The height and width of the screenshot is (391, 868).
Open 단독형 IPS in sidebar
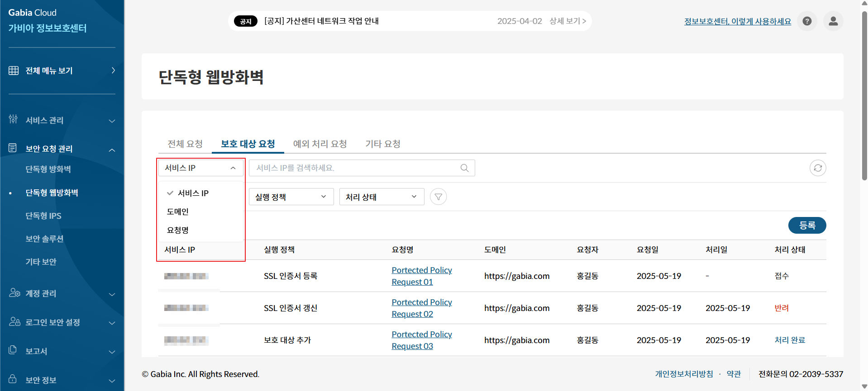tap(43, 216)
